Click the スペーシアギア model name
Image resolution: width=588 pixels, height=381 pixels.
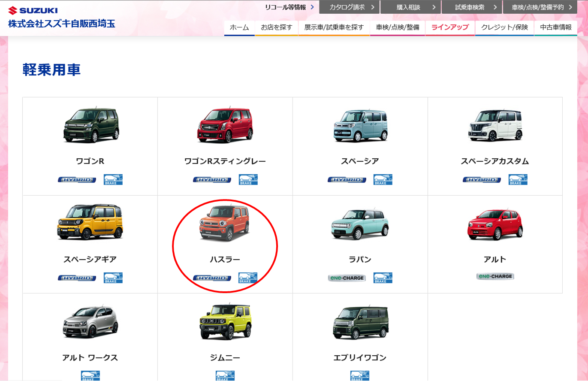90,259
